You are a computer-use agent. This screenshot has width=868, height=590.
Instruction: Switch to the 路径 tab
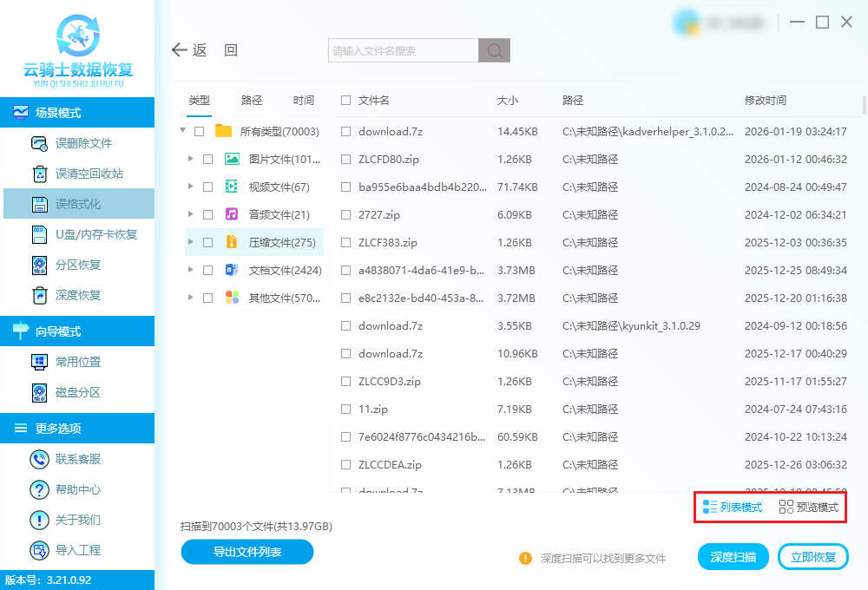[252, 100]
